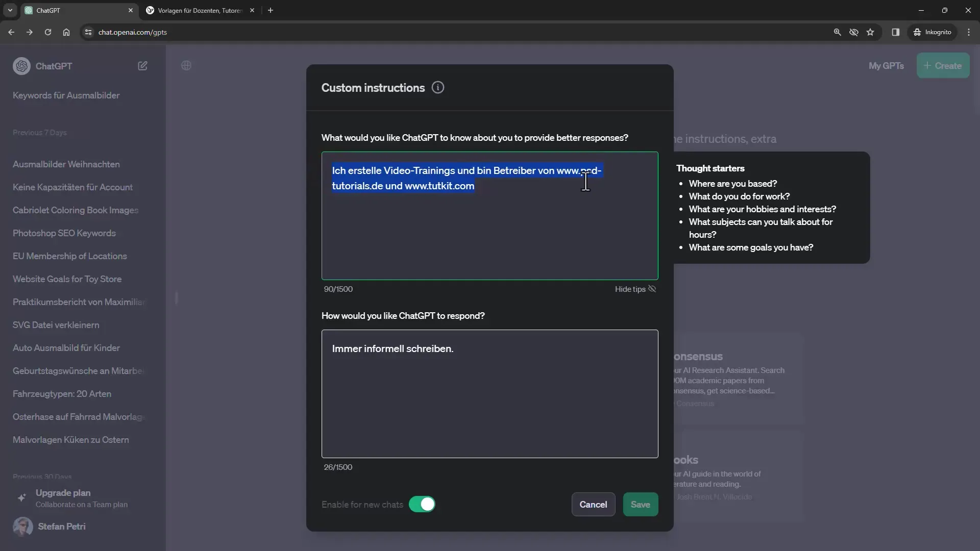Open chat Ausmalbilder Weihnachten
Viewport: 980px width, 551px height.
coord(66,164)
